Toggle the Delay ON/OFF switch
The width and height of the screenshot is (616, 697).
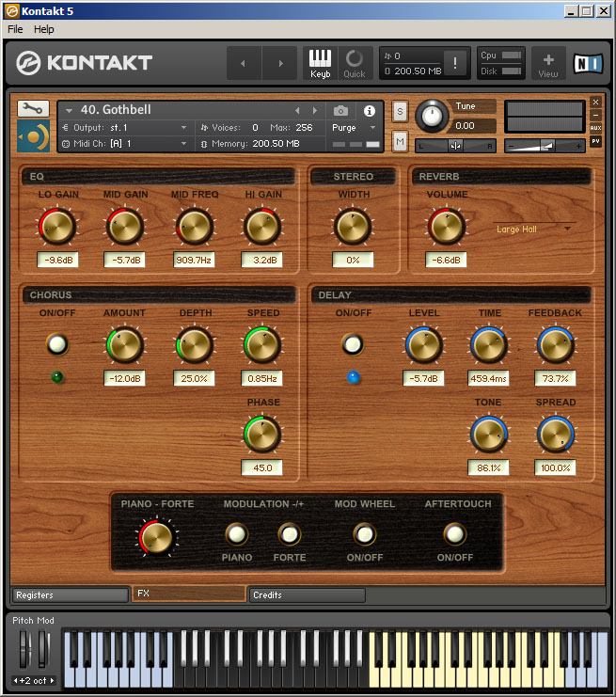tap(353, 345)
